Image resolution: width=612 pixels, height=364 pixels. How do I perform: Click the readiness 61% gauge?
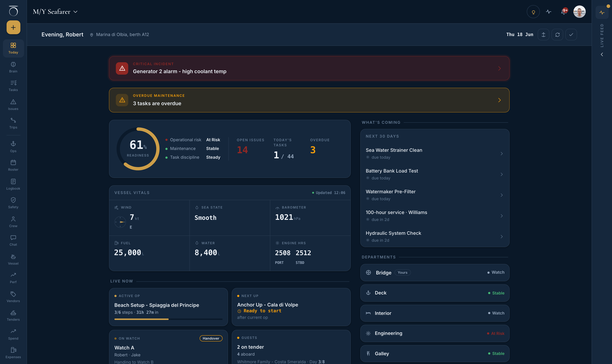(x=138, y=149)
